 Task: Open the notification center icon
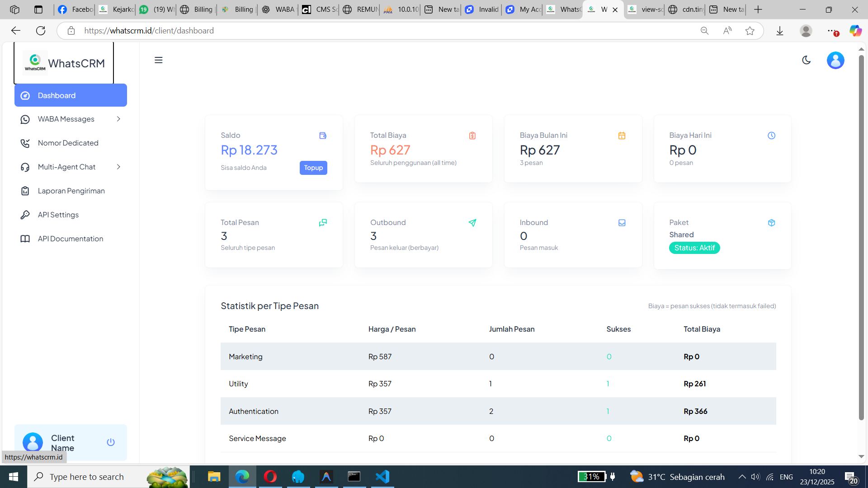click(x=851, y=477)
